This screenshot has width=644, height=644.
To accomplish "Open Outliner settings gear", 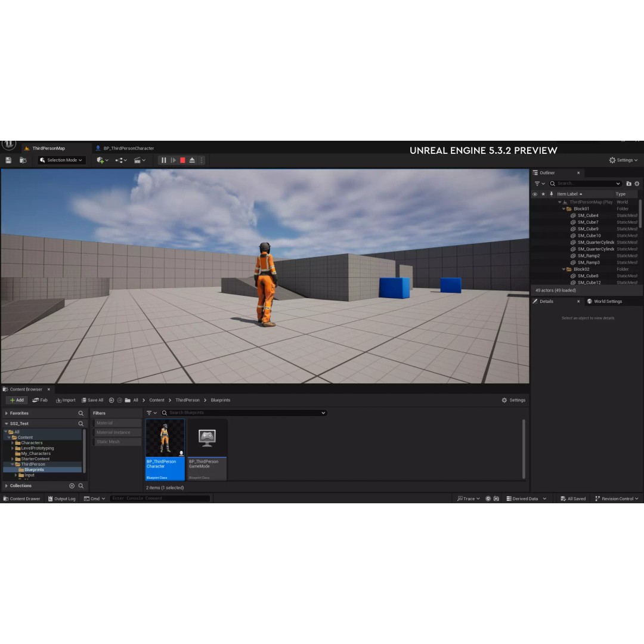I will click(x=637, y=184).
